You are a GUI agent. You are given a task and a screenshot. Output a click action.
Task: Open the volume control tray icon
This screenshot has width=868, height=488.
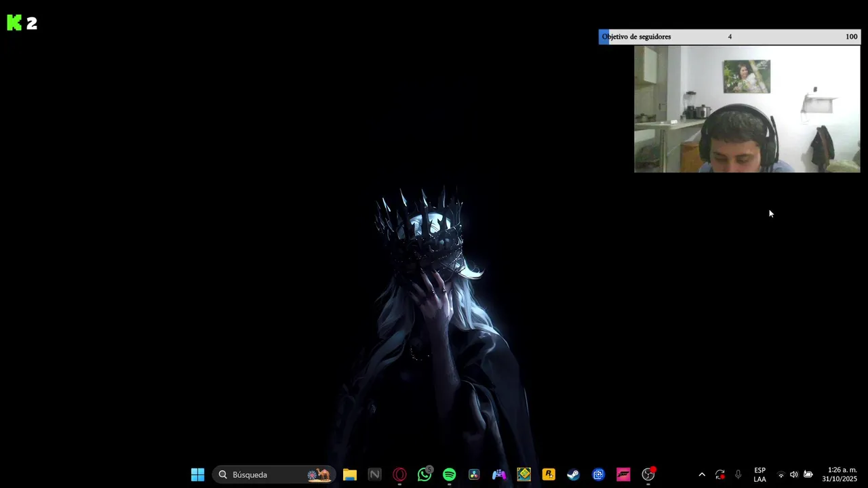[x=794, y=474]
